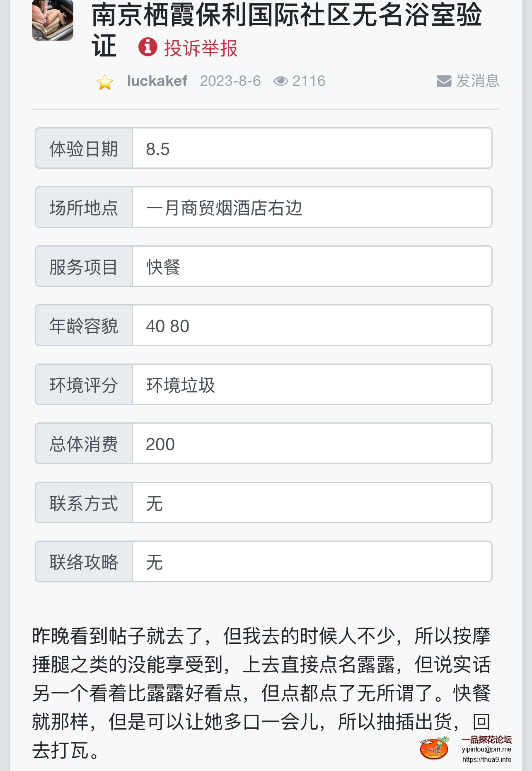Click the 2116 view count number
Viewport: 532px width, 771px height.
click(x=309, y=81)
